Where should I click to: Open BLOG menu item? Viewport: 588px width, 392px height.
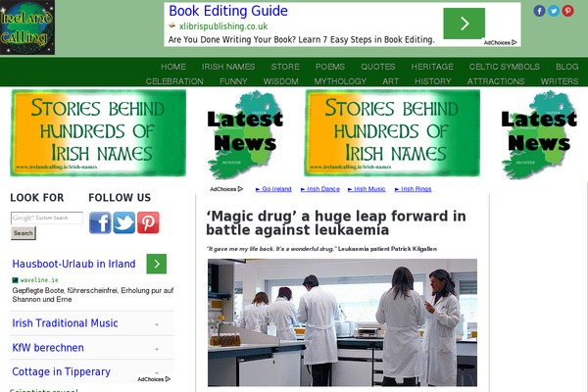[567, 67]
